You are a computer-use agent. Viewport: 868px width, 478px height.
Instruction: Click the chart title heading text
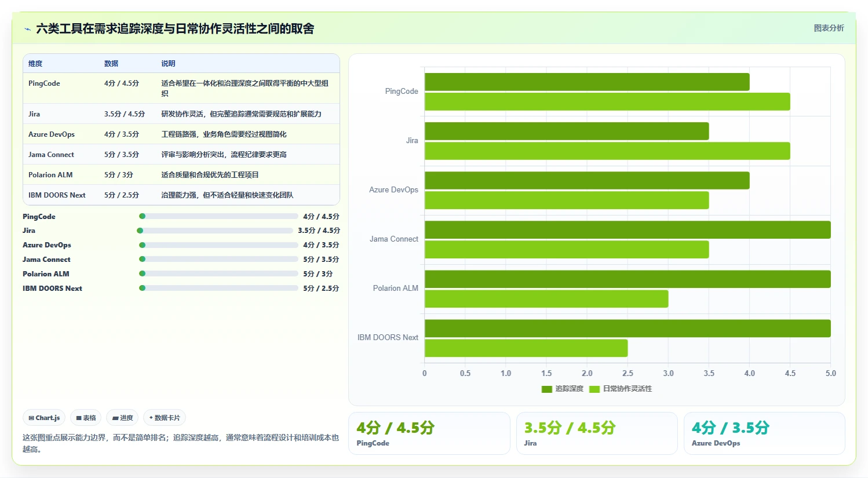pos(175,28)
